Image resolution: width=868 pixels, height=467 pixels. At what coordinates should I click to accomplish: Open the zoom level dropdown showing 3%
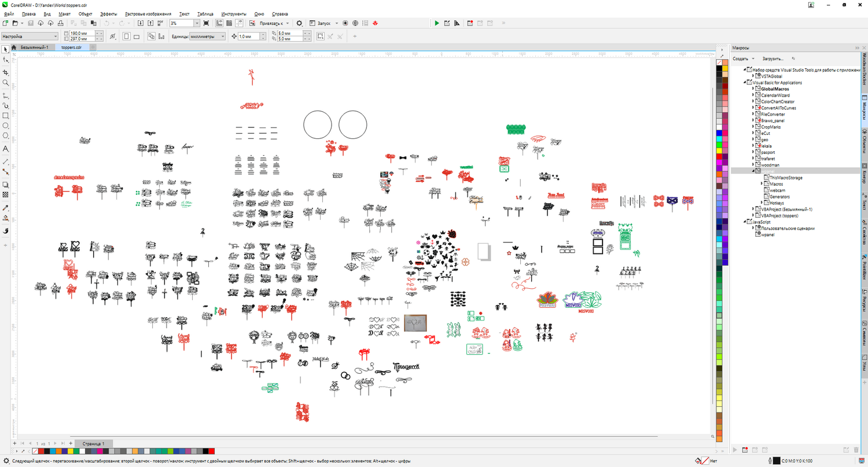point(197,23)
